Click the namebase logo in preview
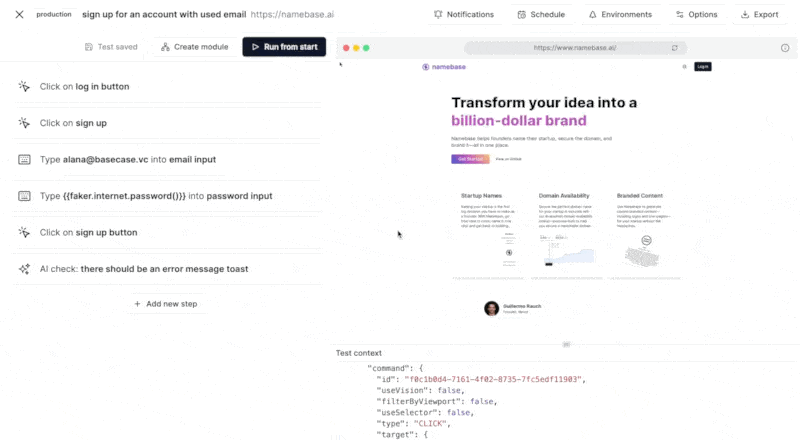 click(x=444, y=67)
